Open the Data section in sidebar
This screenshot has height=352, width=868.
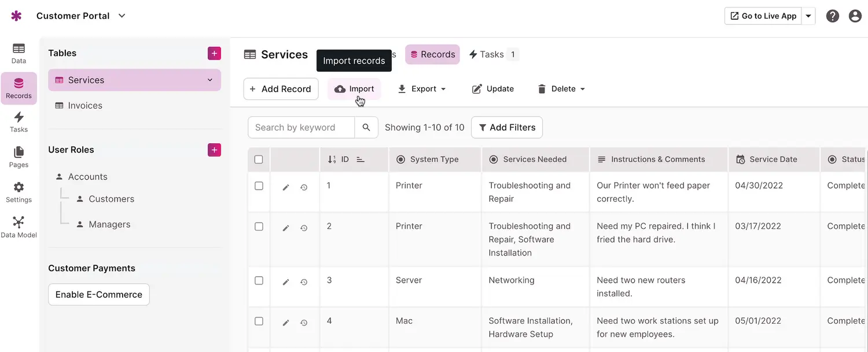(x=19, y=53)
